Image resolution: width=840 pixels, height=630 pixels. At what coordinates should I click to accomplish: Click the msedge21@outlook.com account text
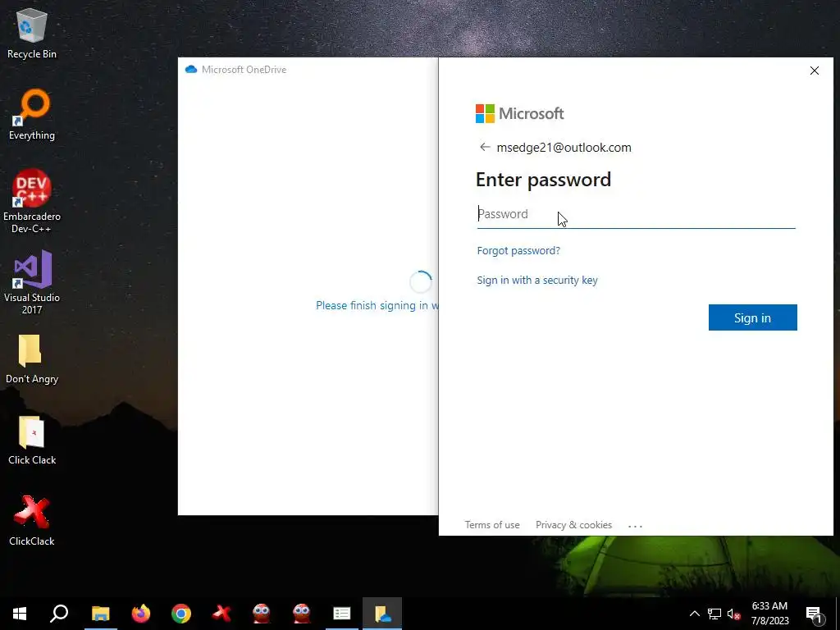[x=564, y=148]
